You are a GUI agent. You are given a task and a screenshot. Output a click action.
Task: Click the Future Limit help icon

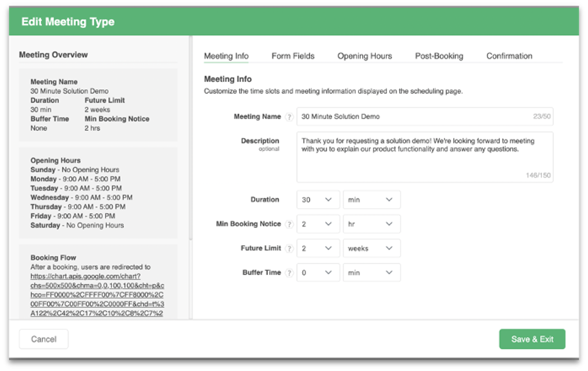289,249
